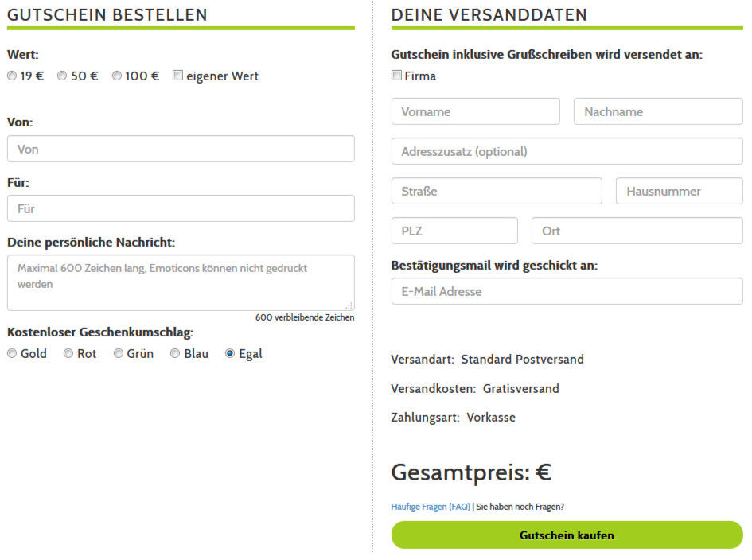This screenshot has width=752, height=560.
Task: Click the E-Mail Adresse field
Action: [x=566, y=291]
